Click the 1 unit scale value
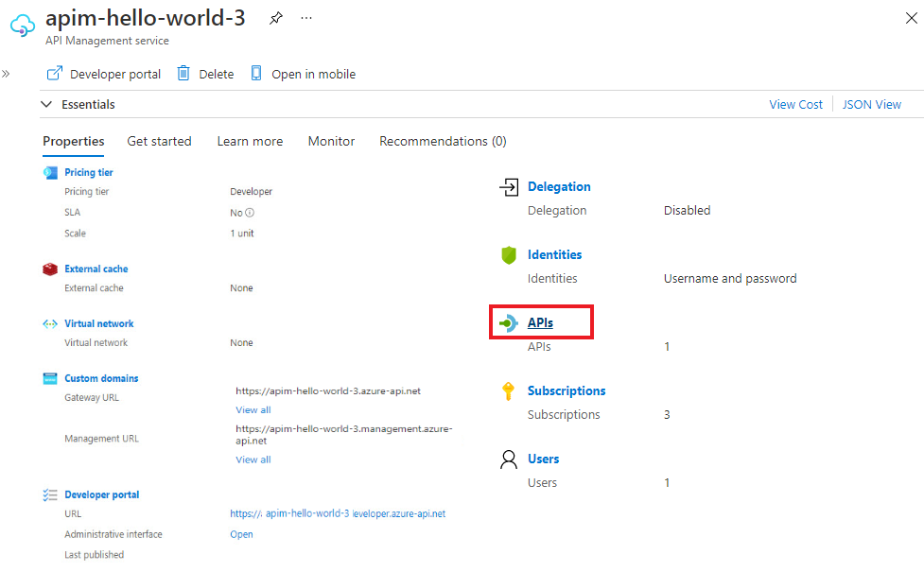The height and width of the screenshot is (572, 924). coord(241,234)
